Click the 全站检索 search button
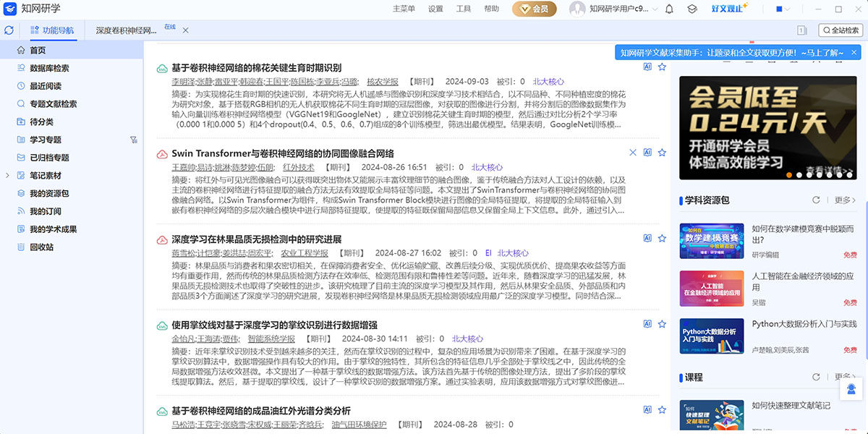This screenshot has width=868, height=434. [x=840, y=30]
